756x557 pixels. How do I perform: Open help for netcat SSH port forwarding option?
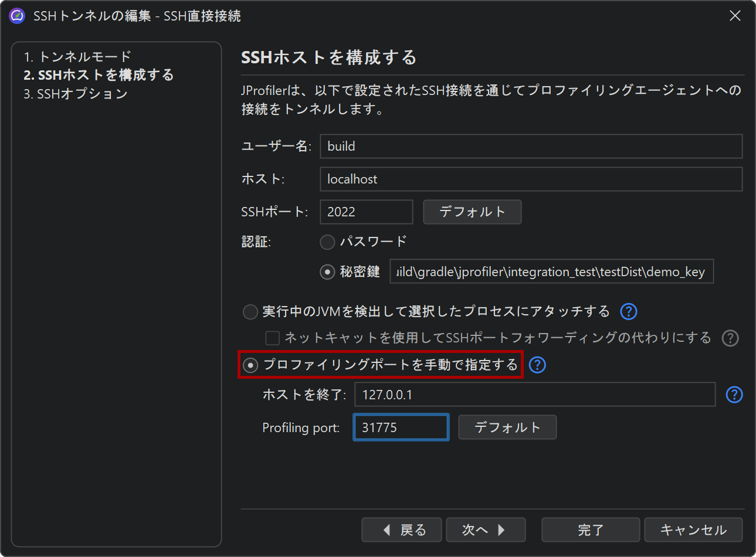[x=730, y=338]
